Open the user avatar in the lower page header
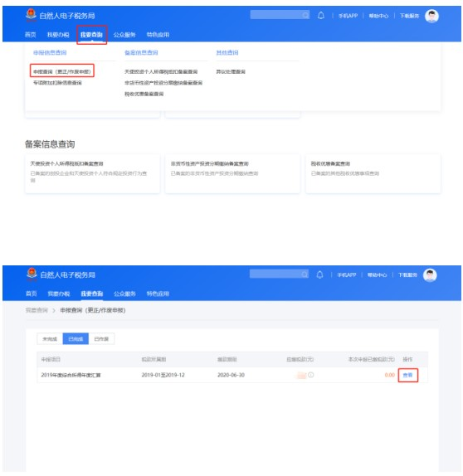 click(x=430, y=275)
